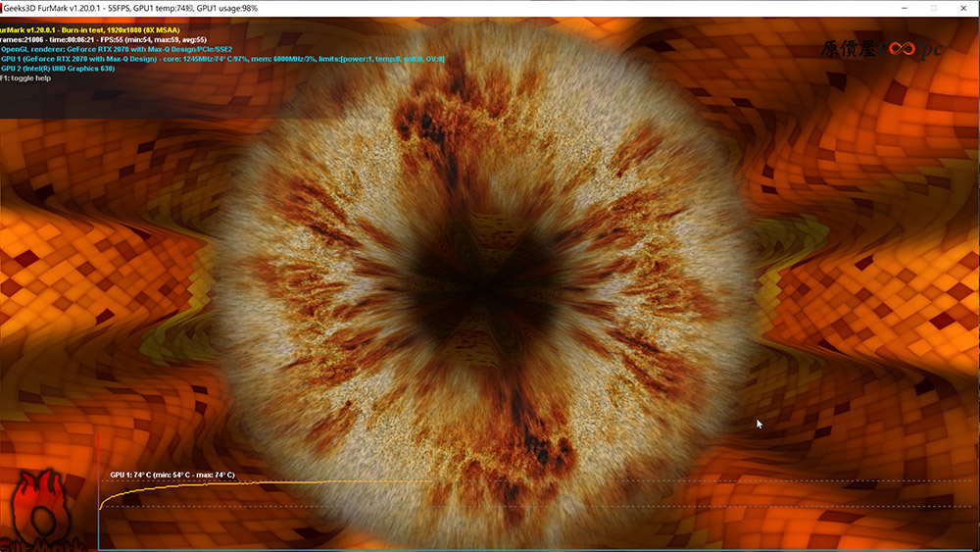
Task: Click the OpenGL renderer info line
Action: point(117,49)
